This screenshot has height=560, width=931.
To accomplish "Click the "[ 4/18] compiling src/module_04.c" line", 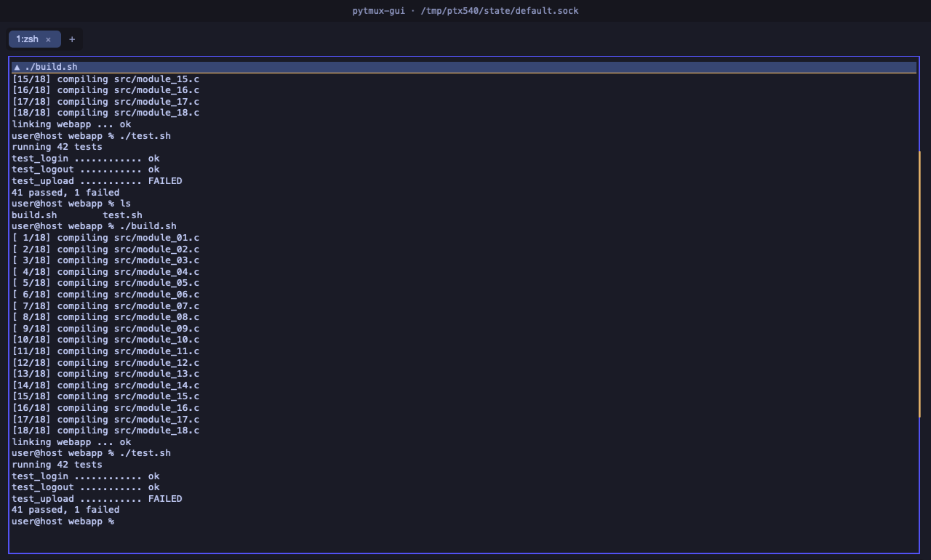I will (105, 272).
